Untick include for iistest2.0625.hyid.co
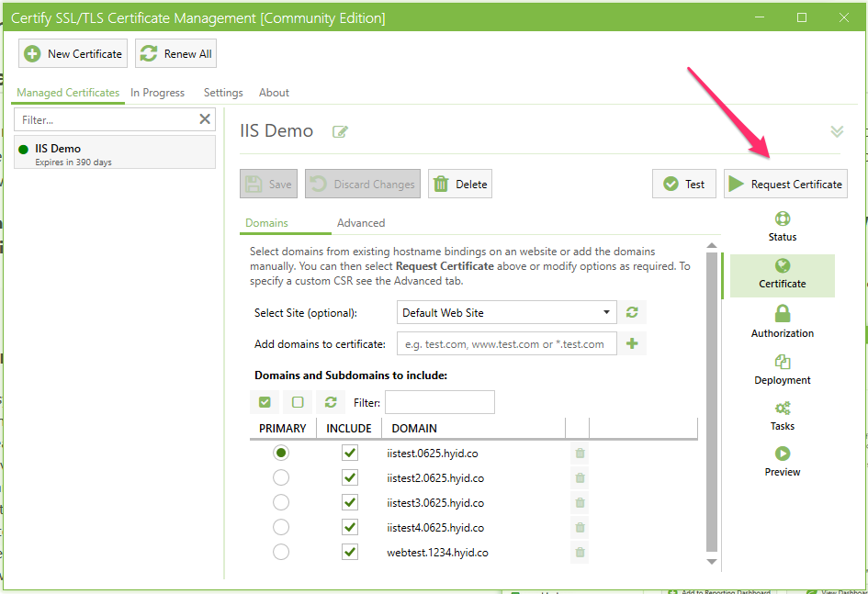 [x=350, y=477]
